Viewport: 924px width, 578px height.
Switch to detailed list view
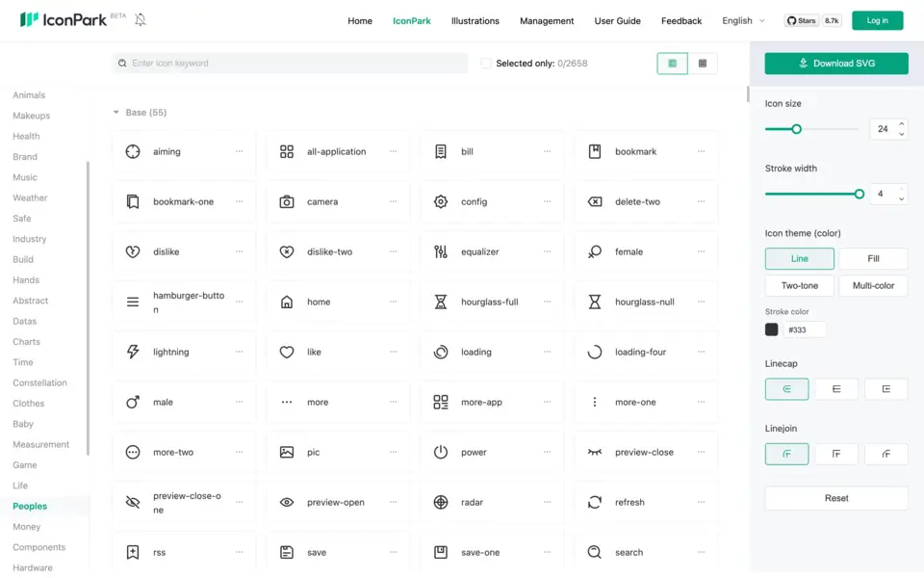(x=673, y=64)
